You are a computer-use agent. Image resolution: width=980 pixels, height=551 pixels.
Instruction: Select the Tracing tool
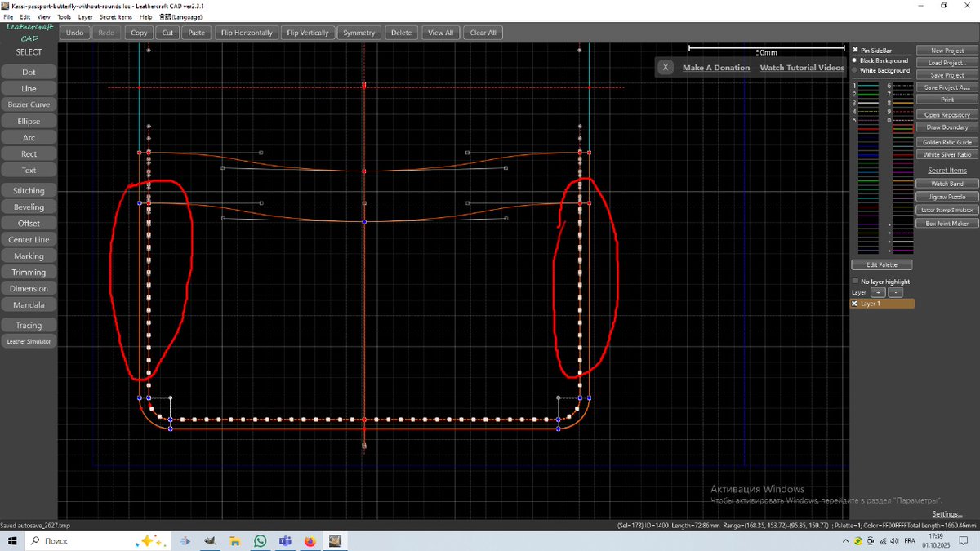pyautogui.click(x=29, y=325)
